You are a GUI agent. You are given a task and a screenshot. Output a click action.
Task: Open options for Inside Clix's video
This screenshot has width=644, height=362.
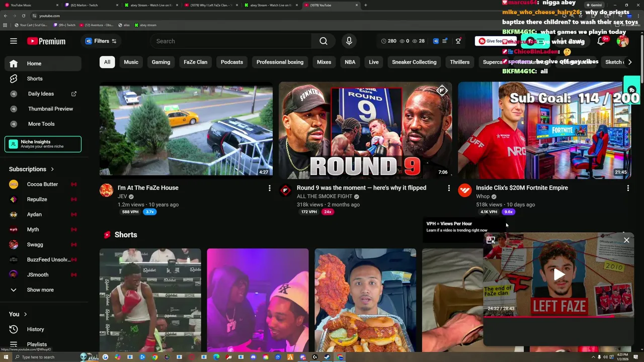tap(628, 188)
